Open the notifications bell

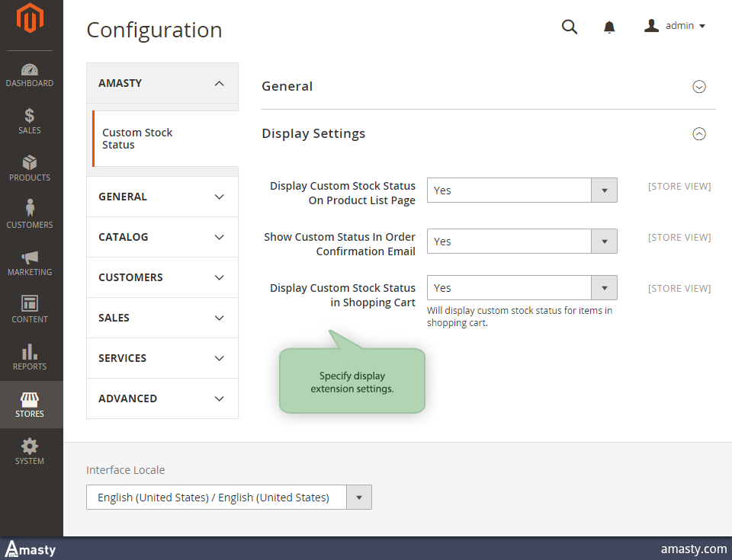coord(609,27)
